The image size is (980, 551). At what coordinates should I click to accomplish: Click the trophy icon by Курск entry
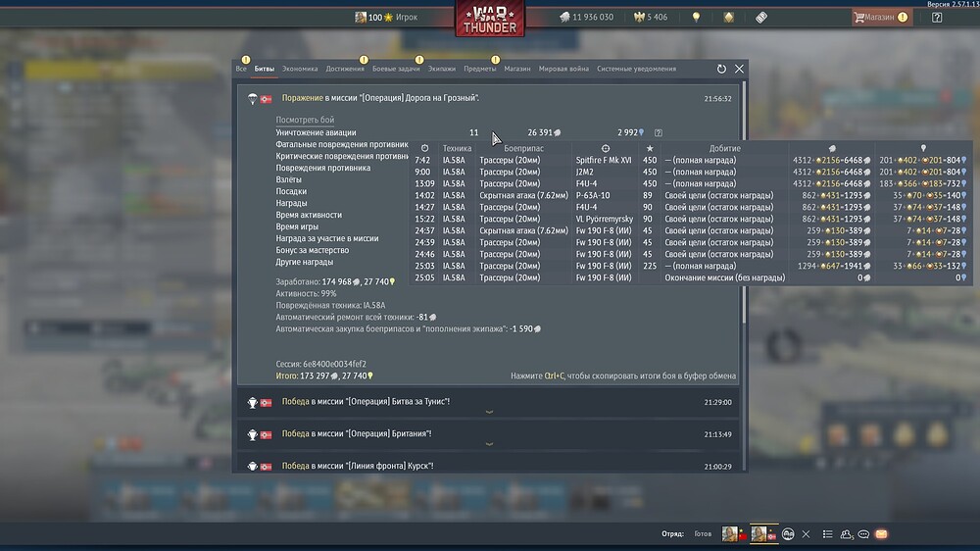pos(253,466)
